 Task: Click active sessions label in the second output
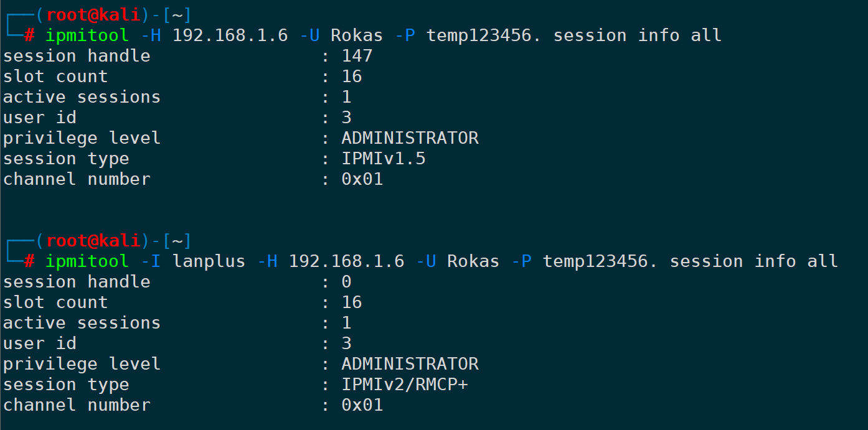[82, 323]
